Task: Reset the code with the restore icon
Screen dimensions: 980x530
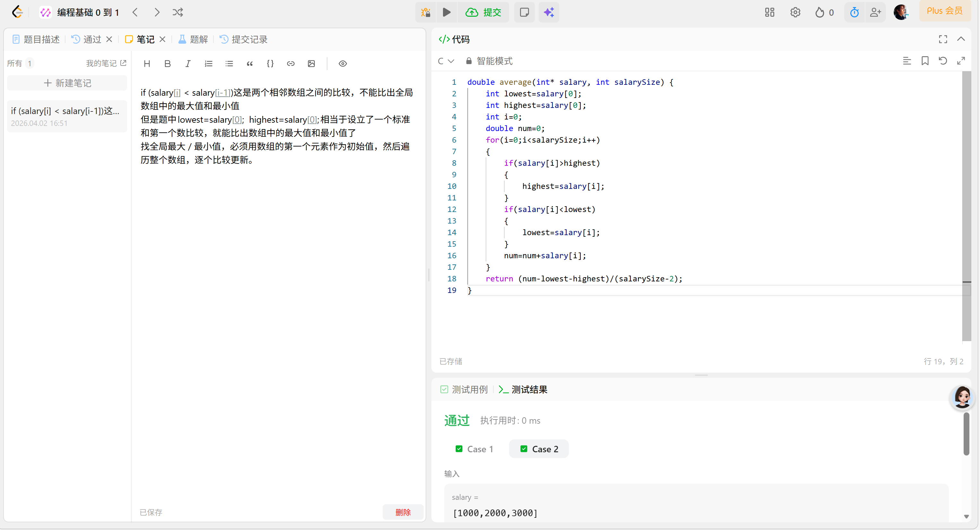Action: [x=943, y=61]
